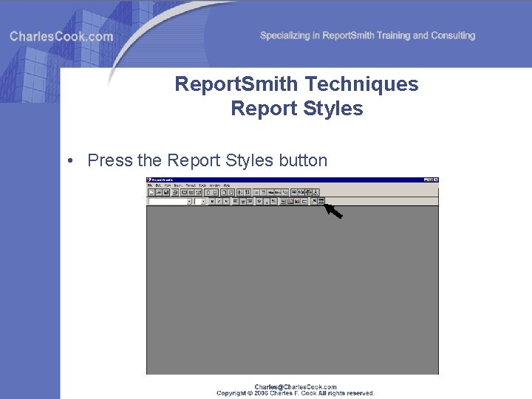Open the Edit menu
Image resolution: width=532 pixels, height=399 pixels.
click(158, 185)
